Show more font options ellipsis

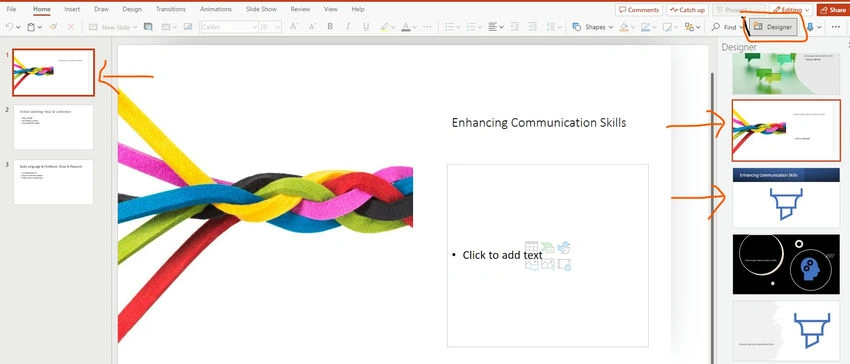(427, 27)
